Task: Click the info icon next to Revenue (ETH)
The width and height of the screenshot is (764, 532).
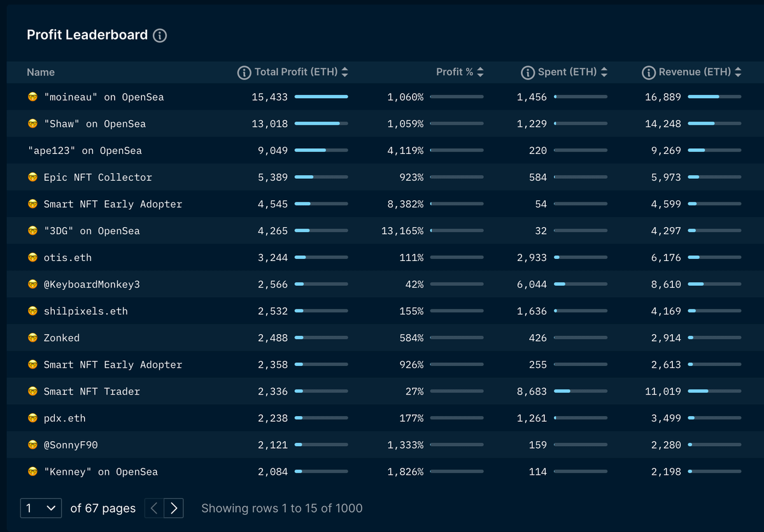Action: 648,73
